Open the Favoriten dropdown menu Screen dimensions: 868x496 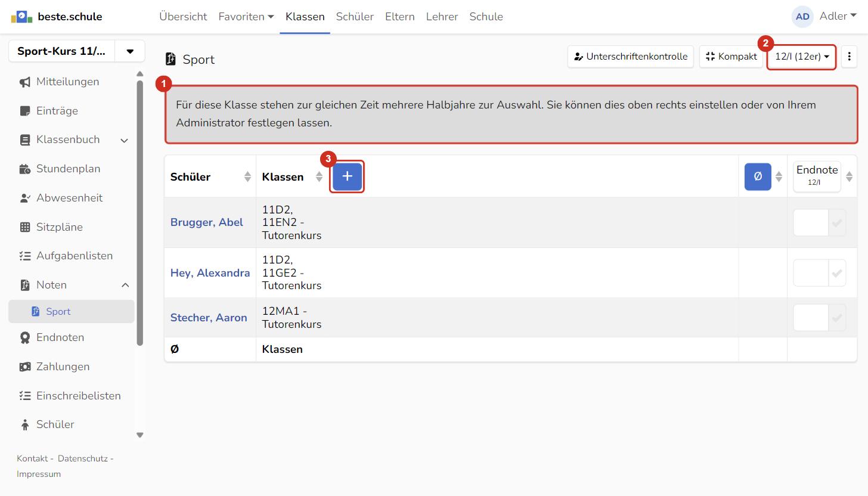coord(246,17)
